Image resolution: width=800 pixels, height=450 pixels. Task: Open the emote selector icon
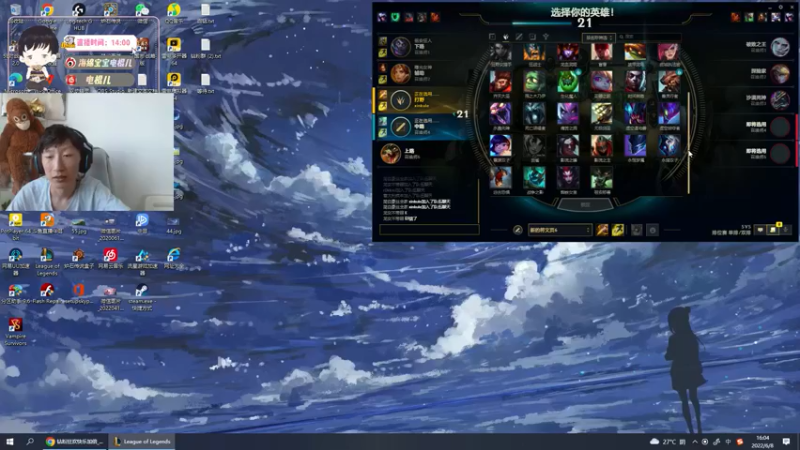(652, 230)
